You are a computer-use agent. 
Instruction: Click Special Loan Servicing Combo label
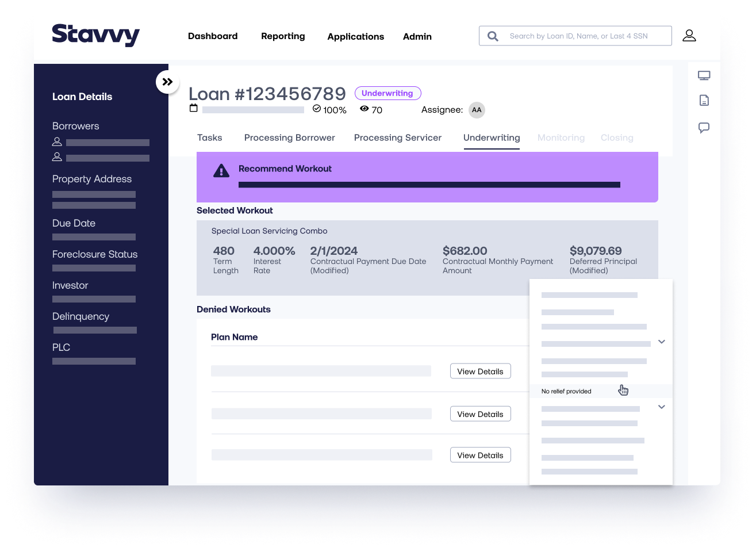pyautogui.click(x=269, y=231)
